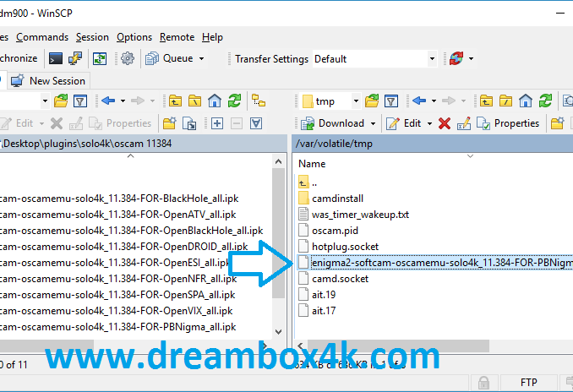Screen dimensions: 573x392
Task: Click local panel scroll up arrow
Action: pyautogui.click(x=278, y=161)
